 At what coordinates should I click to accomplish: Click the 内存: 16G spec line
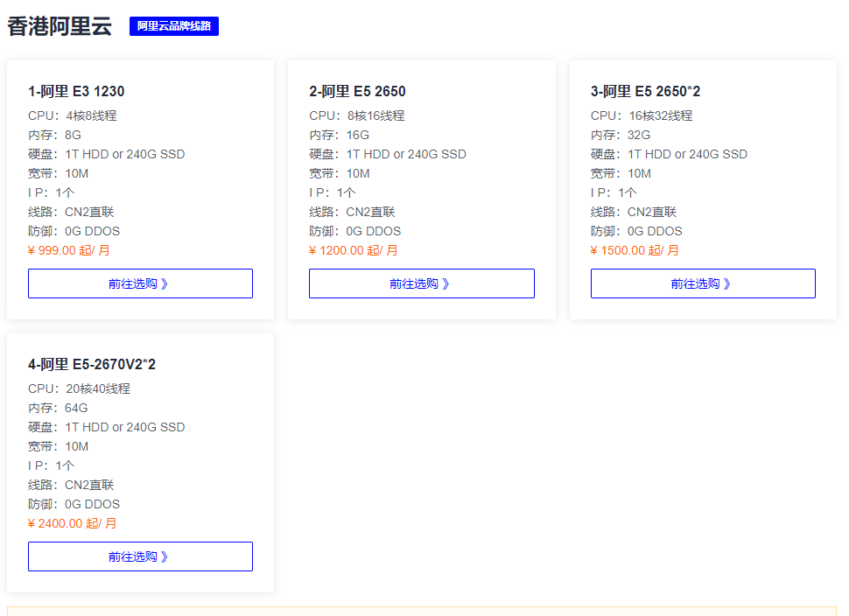339,135
